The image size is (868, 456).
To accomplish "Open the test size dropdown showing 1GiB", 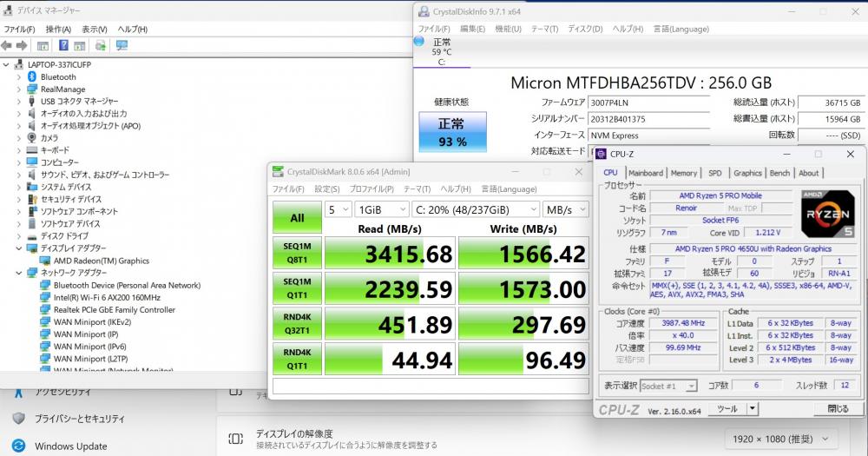I will tap(382, 209).
